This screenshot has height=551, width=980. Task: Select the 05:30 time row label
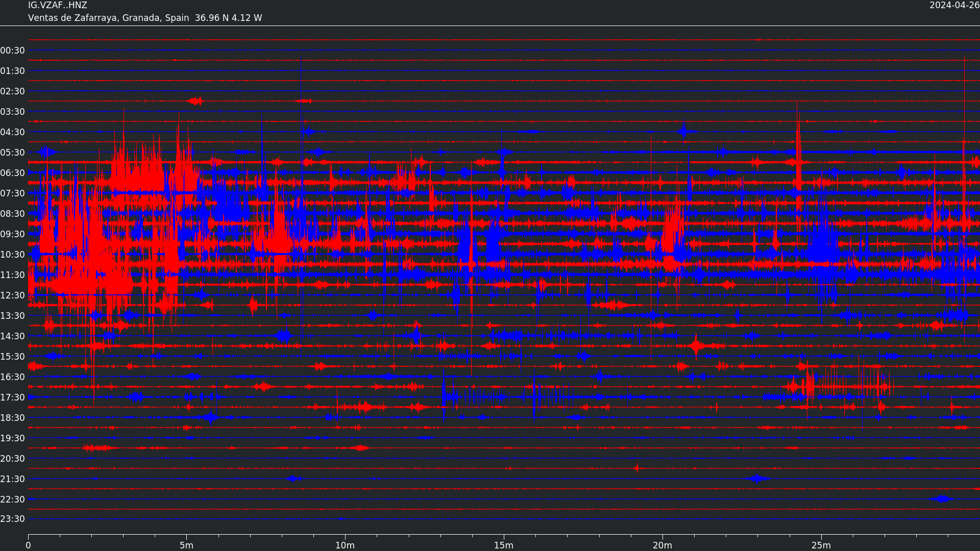[13, 153]
